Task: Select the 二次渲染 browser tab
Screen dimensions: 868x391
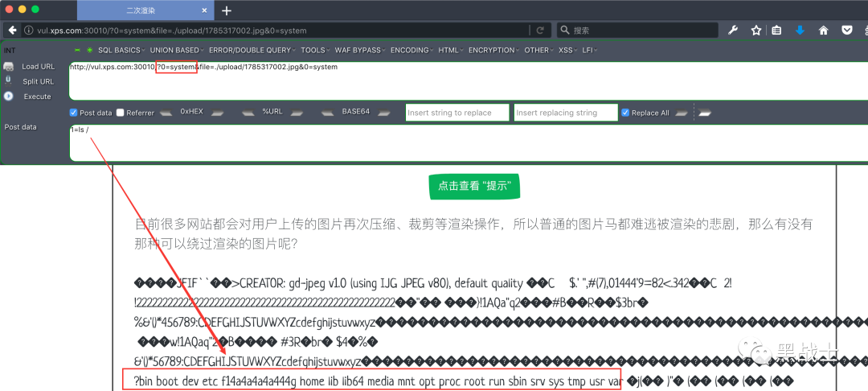Action: (145, 10)
